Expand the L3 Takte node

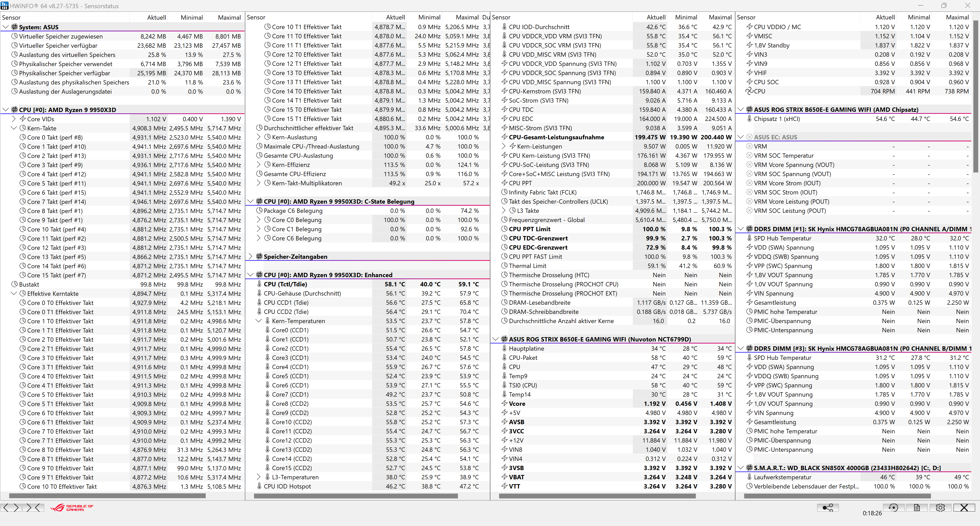[x=504, y=210]
